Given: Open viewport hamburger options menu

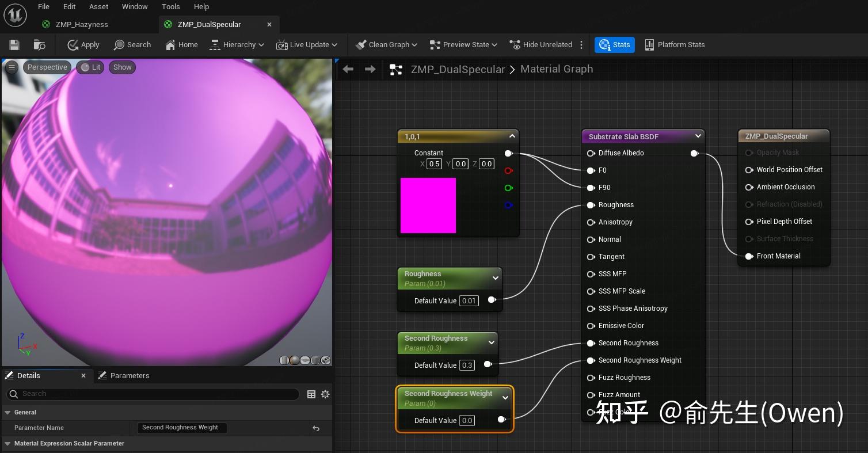Looking at the screenshot, I should coord(12,67).
